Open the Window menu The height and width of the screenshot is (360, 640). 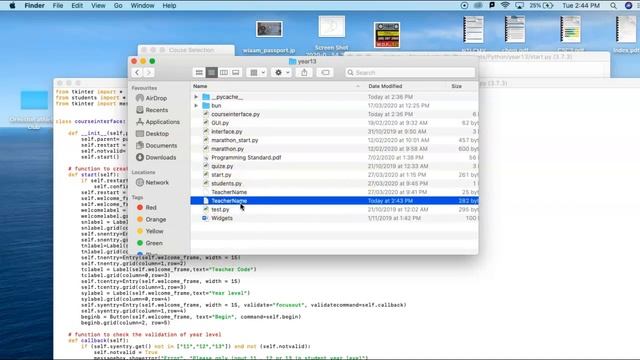pyautogui.click(x=142, y=6)
